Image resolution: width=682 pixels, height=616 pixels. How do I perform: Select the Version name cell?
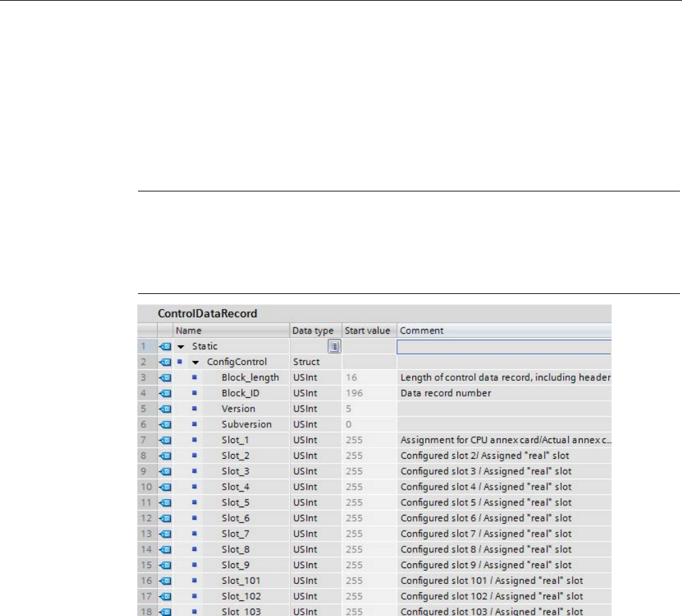click(238, 409)
